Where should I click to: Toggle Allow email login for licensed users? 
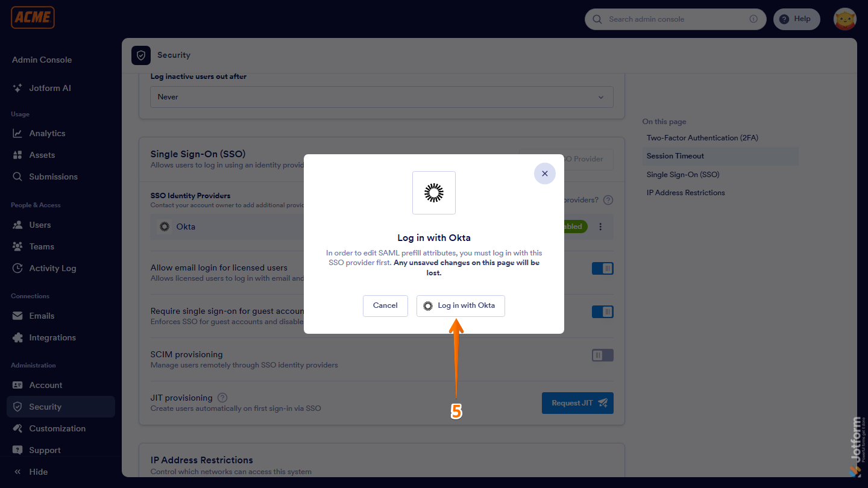point(602,268)
